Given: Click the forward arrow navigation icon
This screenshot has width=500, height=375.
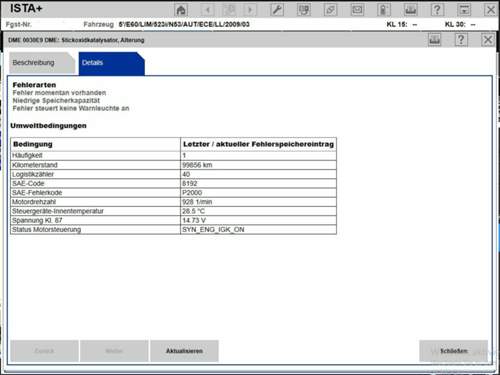Looking at the screenshot, I should coord(250,10).
